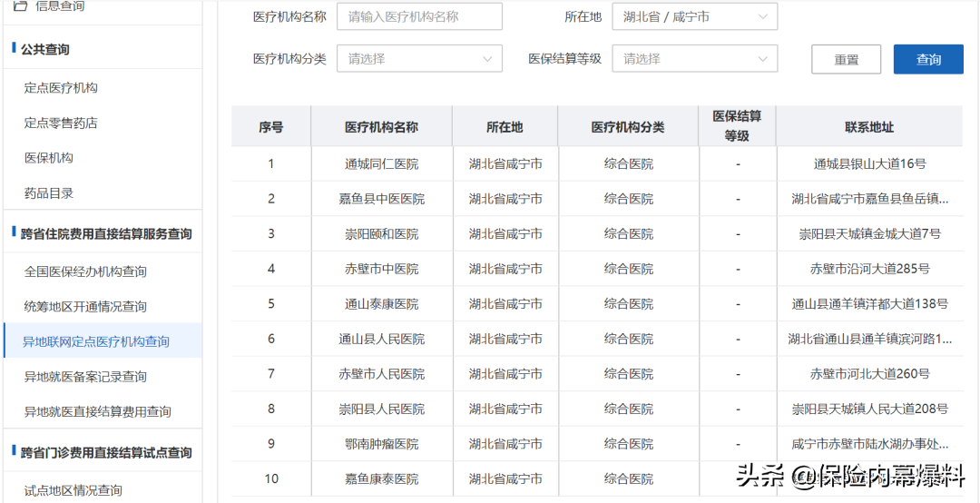Select 通山县人民医院 in the table
This screenshot has height=503, width=980.
pyautogui.click(x=381, y=339)
